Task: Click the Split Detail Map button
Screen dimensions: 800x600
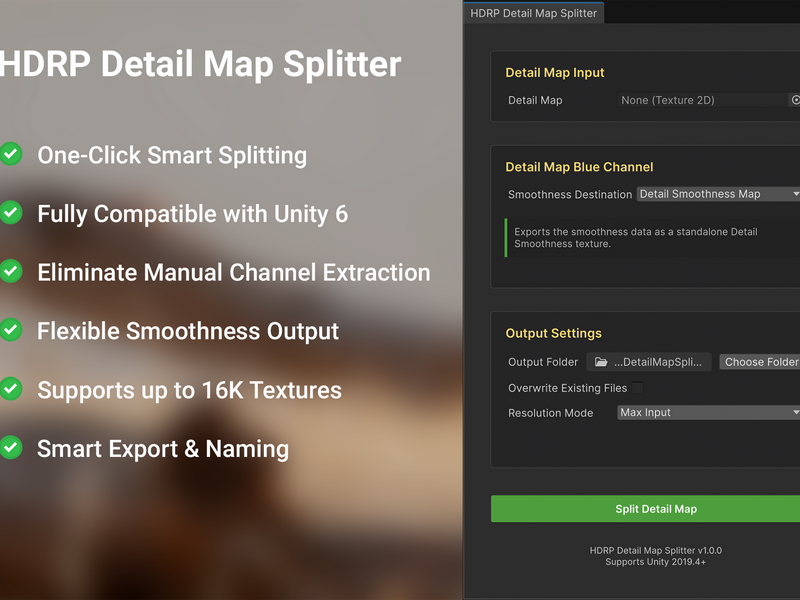Action: tap(645, 509)
